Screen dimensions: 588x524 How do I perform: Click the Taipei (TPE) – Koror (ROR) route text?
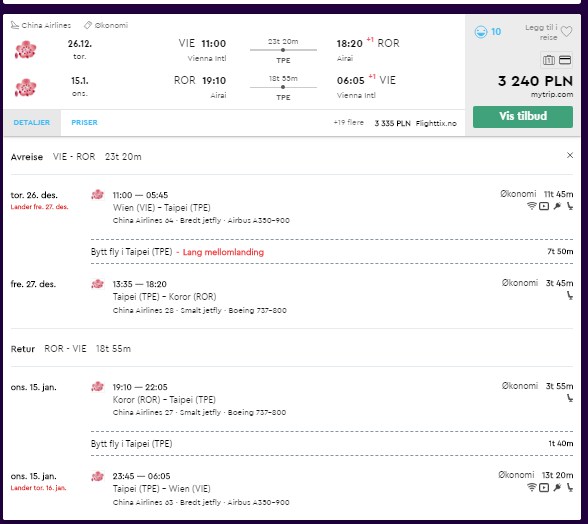165,297
